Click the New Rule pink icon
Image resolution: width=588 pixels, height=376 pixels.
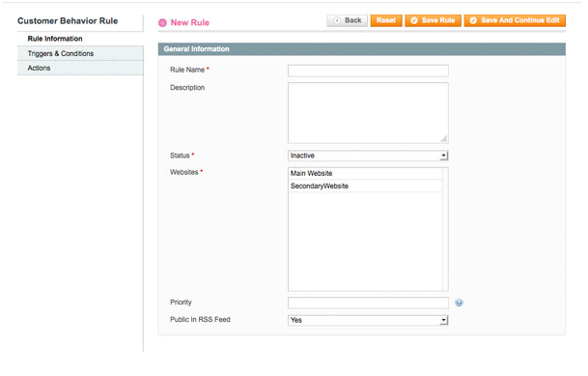click(x=162, y=23)
